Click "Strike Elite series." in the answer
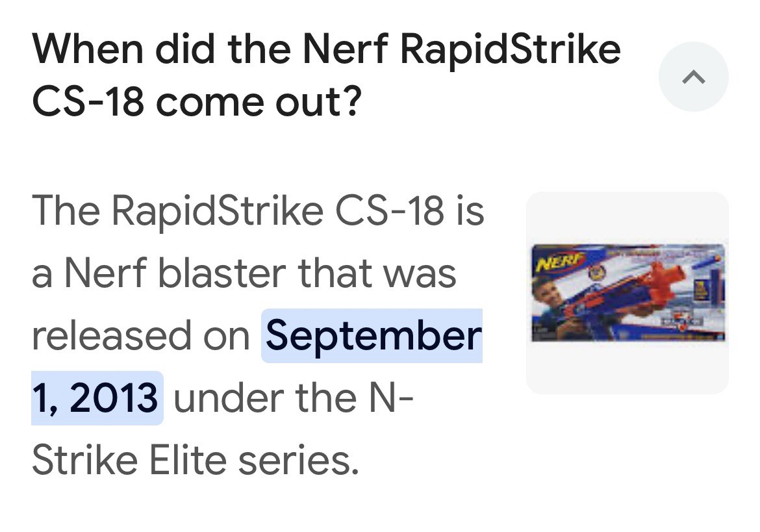Image resolution: width=760 pixels, height=532 pixels. pos(196,460)
